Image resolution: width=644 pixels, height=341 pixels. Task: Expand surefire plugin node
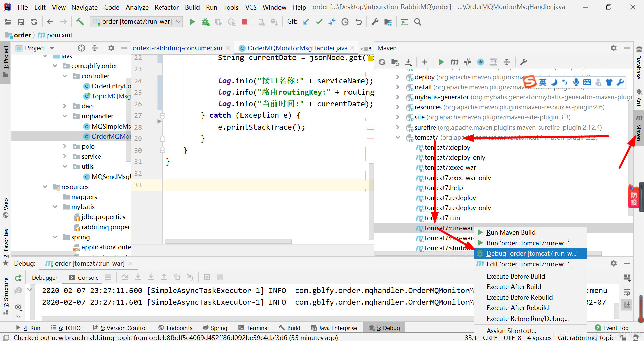tap(398, 127)
